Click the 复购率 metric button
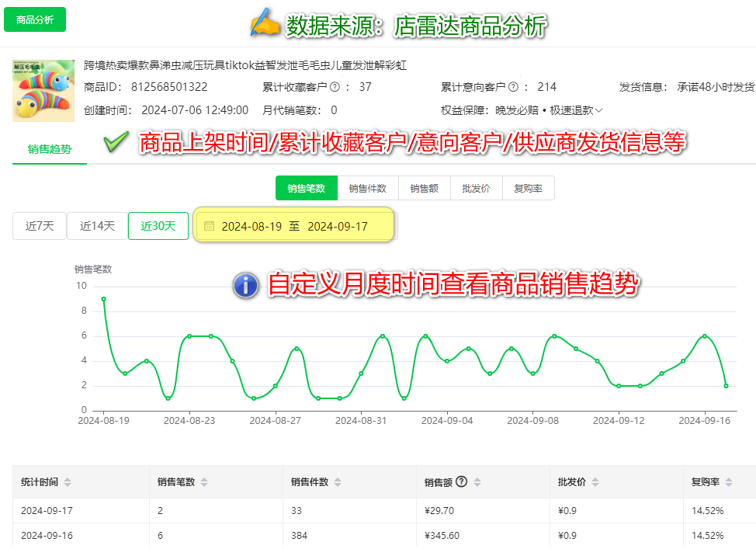This screenshot has height=549, width=756. point(529,187)
